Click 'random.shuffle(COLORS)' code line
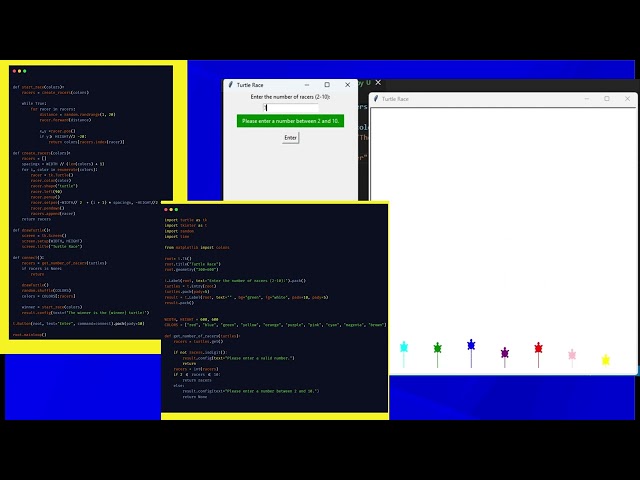The width and height of the screenshot is (640, 480). pyautogui.click(x=46, y=291)
